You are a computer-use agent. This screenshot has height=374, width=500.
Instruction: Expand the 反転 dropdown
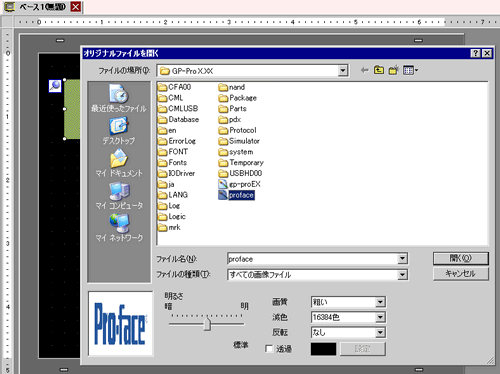(380, 332)
